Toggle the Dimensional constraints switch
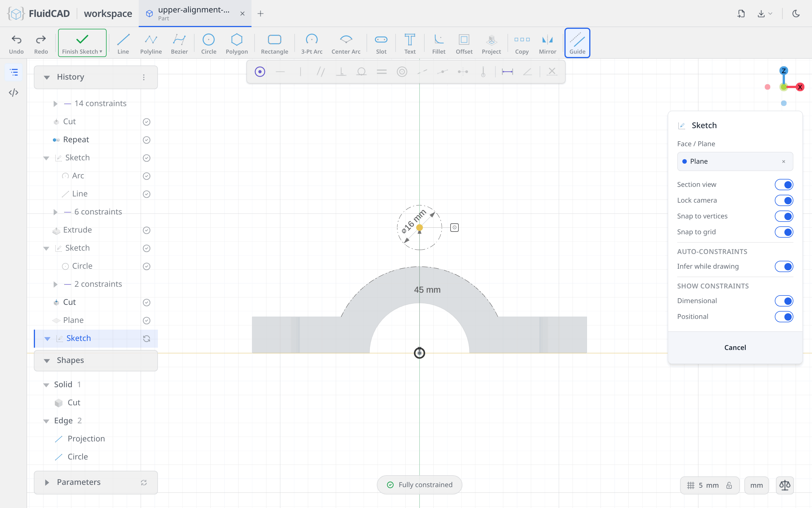Viewport: 812px width, 508px height. 784,301
